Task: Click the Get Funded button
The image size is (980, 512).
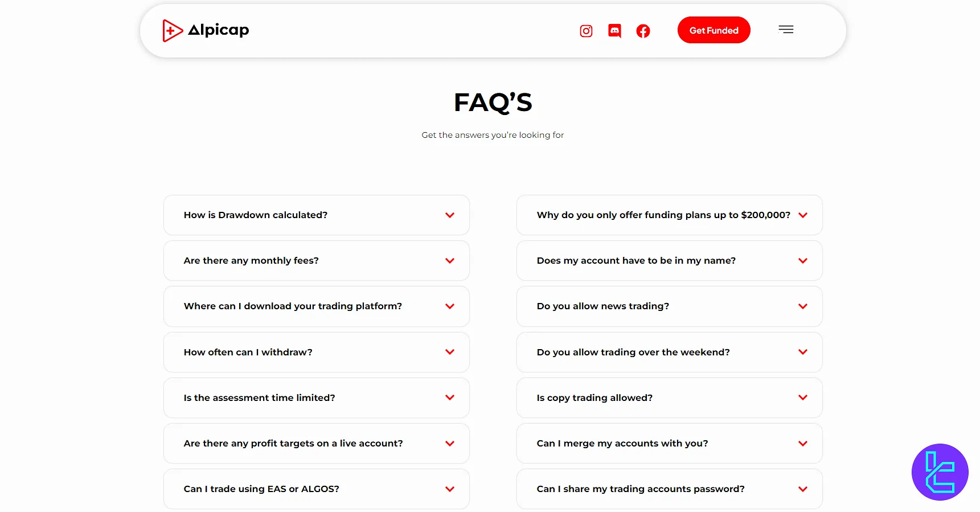Action: 714,30
